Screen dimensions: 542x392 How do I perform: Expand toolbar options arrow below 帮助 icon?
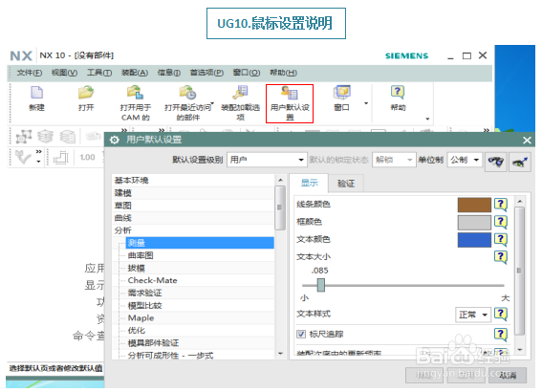(427, 119)
